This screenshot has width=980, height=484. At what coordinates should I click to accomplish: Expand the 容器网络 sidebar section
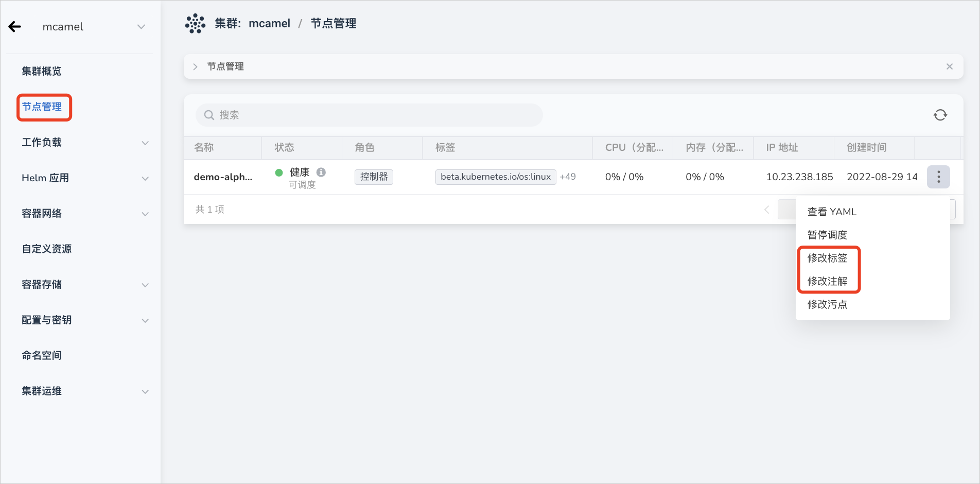pyautogui.click(x=145, y=214)
